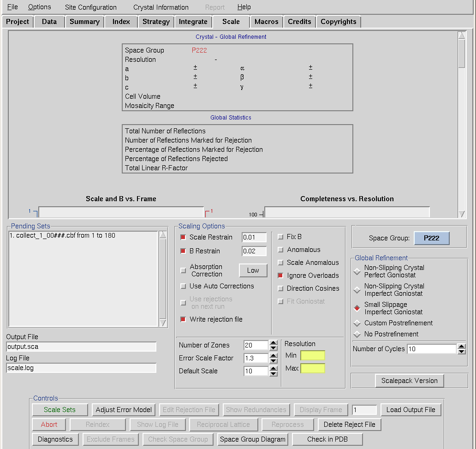Select No Postrefinement radio option
The image size is (476, 449).
(x=357, y=334)
